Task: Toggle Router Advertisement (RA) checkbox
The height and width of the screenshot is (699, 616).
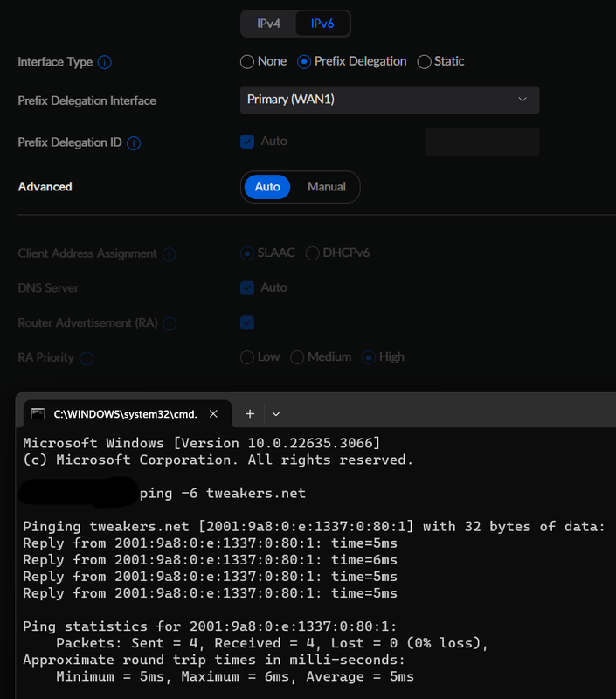Action: point(247,322)
